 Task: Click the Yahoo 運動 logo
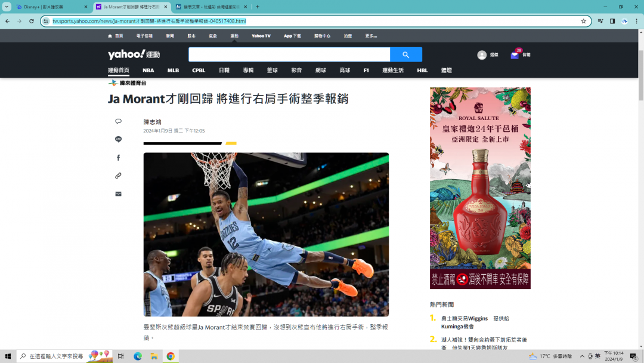(134, 54)
